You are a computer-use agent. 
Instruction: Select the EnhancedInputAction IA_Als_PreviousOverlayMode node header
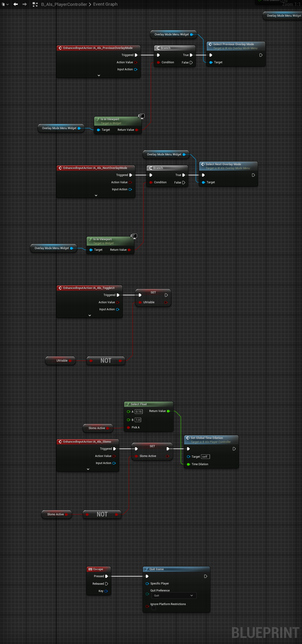pyautogui.click(x=98, y=48)
